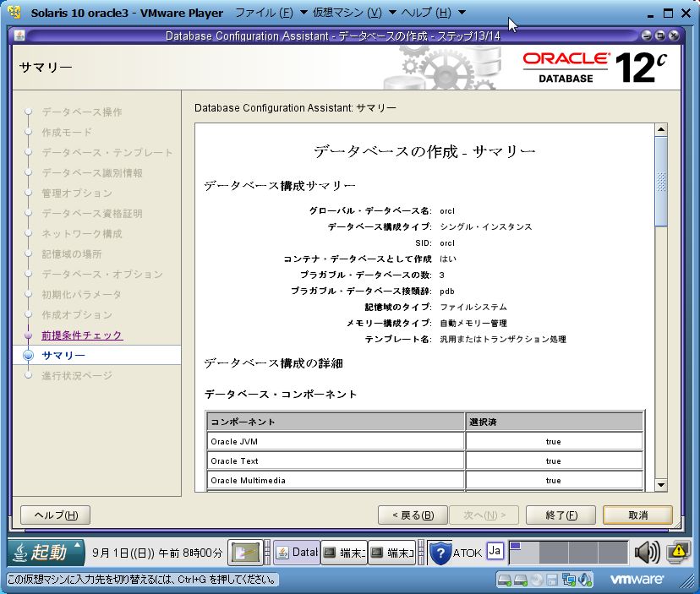Open the ヘルプ(H) menu in VMware Player

(x=426, y=13)
